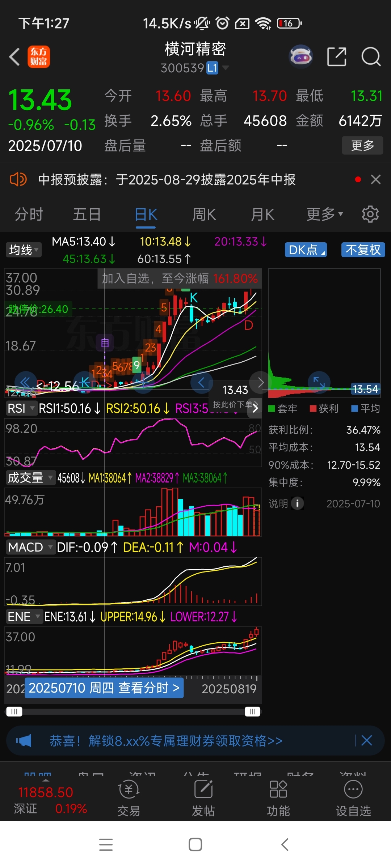Image resolution: width=391 pixels, height=868 pixels.
Task: Tap Android recent apps menu button
Action: tap(106, 844)
